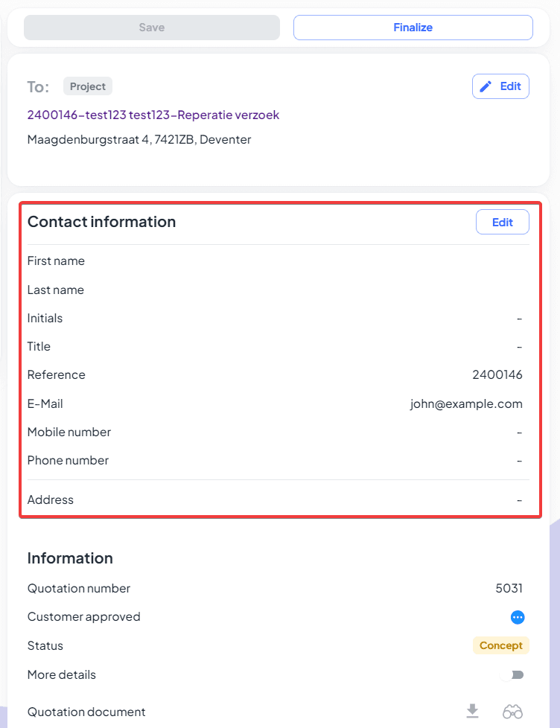Edit the To project section
Image resolution: width=560 pixels, height=728 pixels.
coord(500,86)
